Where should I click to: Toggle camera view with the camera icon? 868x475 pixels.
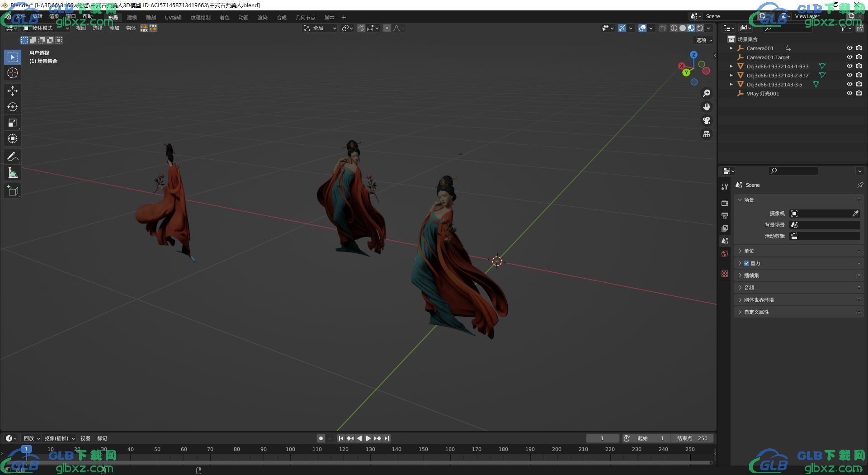coord(706,120)
